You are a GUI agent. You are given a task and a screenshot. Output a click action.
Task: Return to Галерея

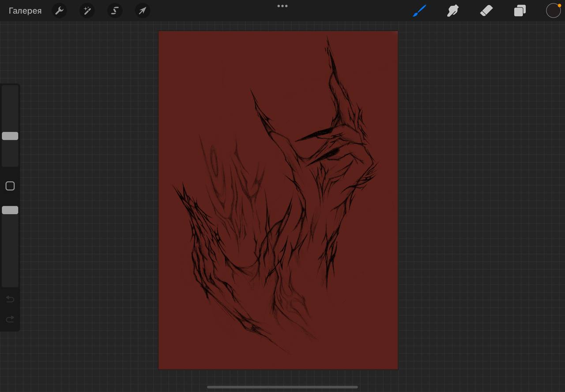click(25, 11)
